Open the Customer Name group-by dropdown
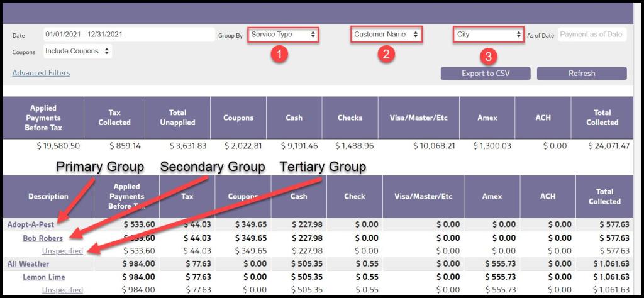This screenshot has width=644, height=298. [386, 35]
